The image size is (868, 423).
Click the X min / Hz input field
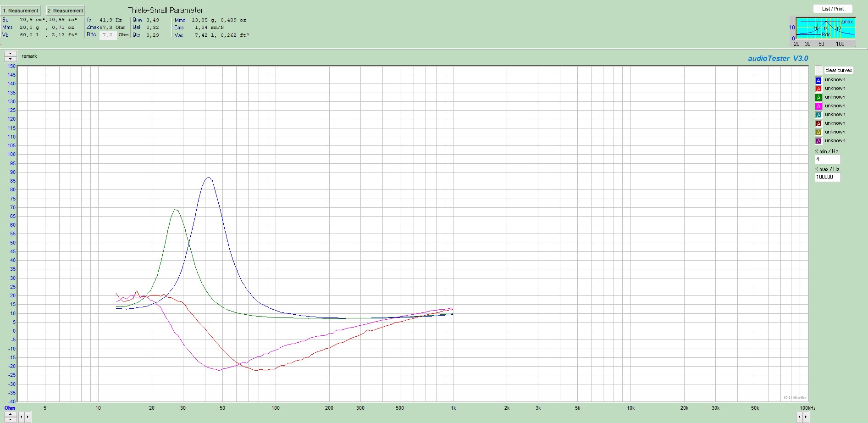coord(827,159)
